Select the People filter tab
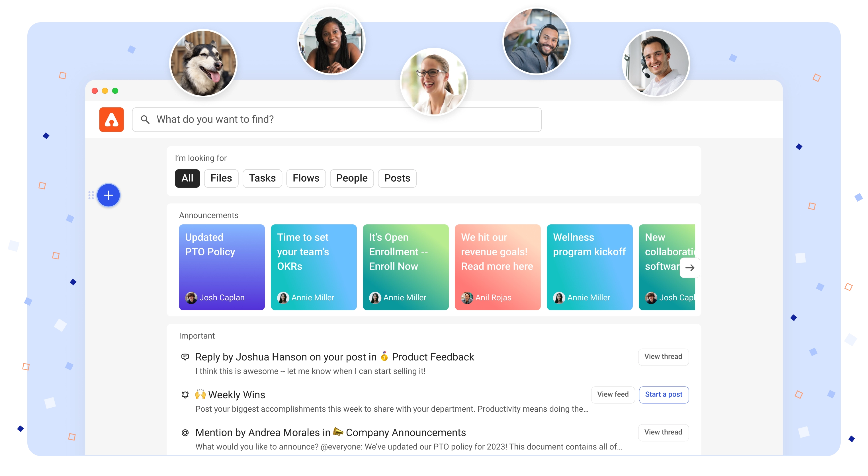868x476 pixels. click(x=352, y=178)
